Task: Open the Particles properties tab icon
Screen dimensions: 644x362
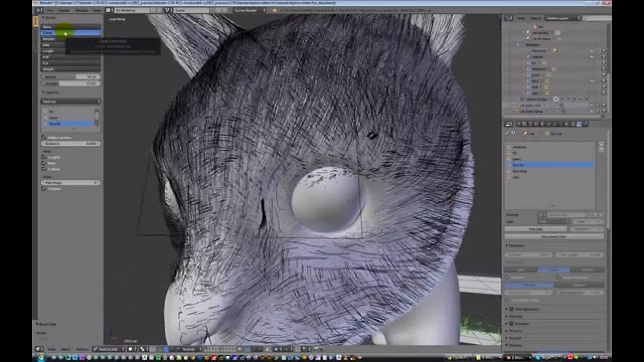Action: tap(580, 124)
